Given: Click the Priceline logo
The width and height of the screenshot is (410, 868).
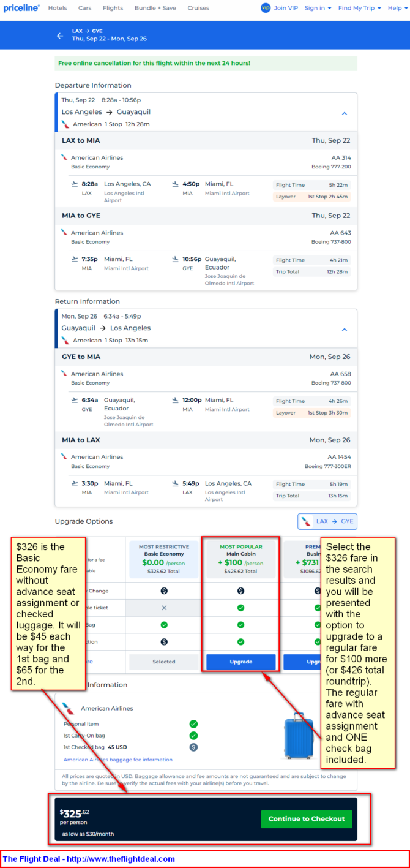Looking at the screenshot, I should (x=21, y=8).
